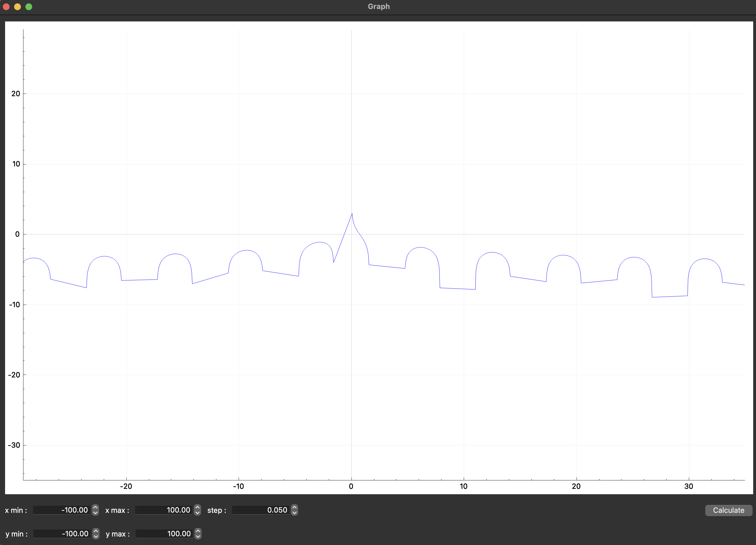Screen dimensions: 756x545
Task: Close the Graph window with red button
Action: click(x=6, y=7)
